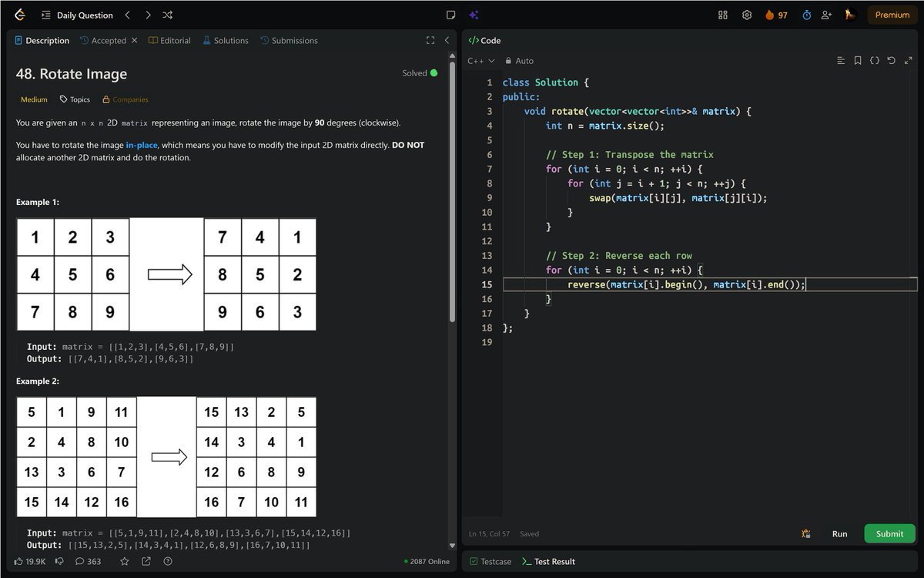The height and width of the screenshot is (578, 924).
Task: Click the LeetCode logo icon
Action: coord(20,15)
